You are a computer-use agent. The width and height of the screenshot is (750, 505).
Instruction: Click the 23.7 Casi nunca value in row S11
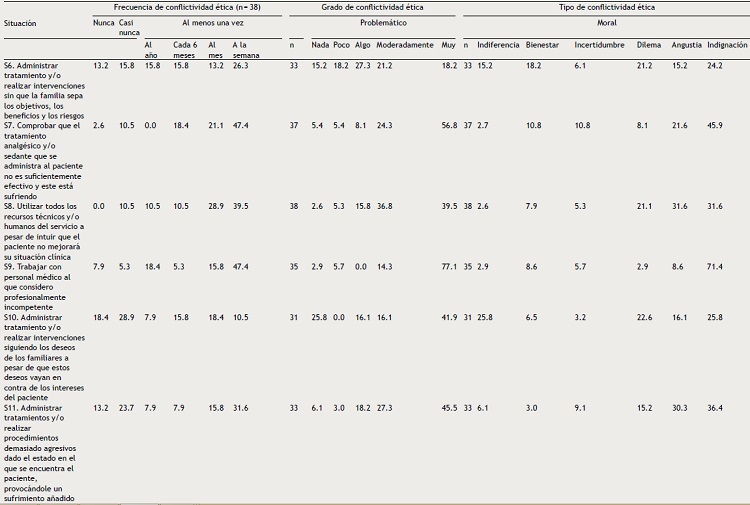(126, 408)
